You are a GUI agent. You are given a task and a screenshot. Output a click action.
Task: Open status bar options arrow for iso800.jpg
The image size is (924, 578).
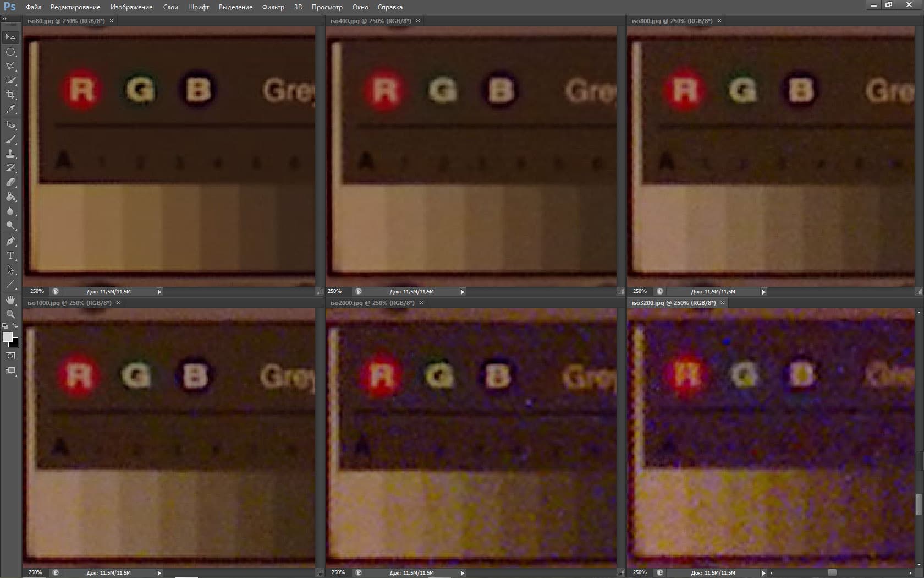(x=764, y=291)
